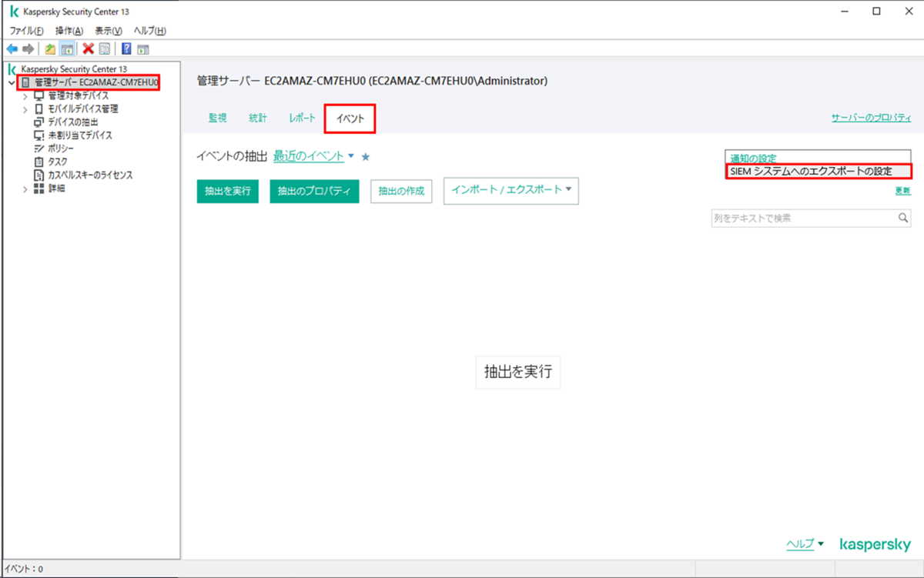Screen dimensions: 924x578
Task: Click the blue Back arrow in toolbar
Action: 12,48
